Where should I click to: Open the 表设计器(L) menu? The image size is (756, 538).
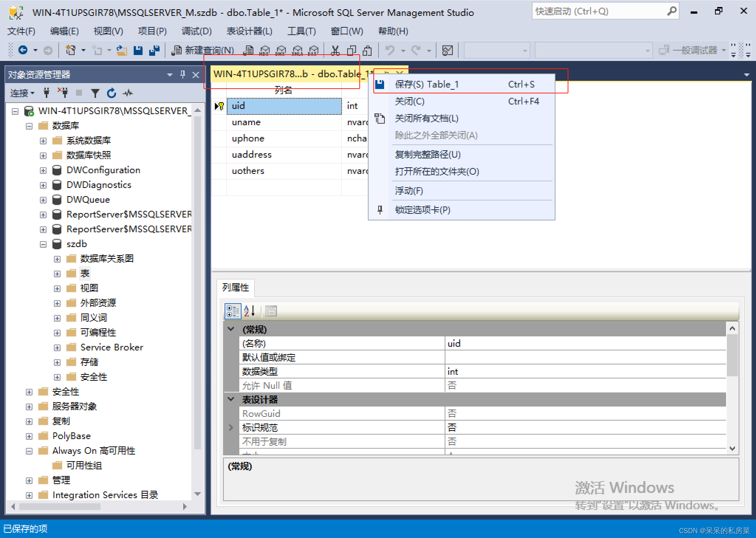pos(249,31)
